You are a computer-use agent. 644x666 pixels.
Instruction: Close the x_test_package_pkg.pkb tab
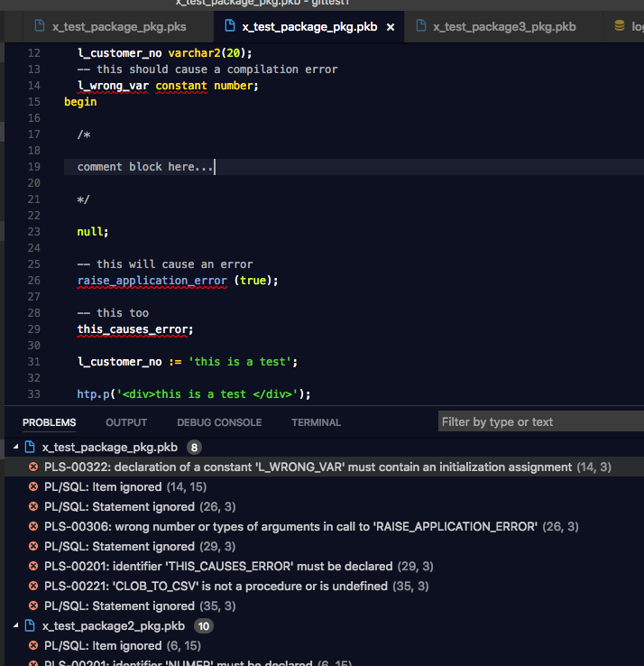click(391, 27)
